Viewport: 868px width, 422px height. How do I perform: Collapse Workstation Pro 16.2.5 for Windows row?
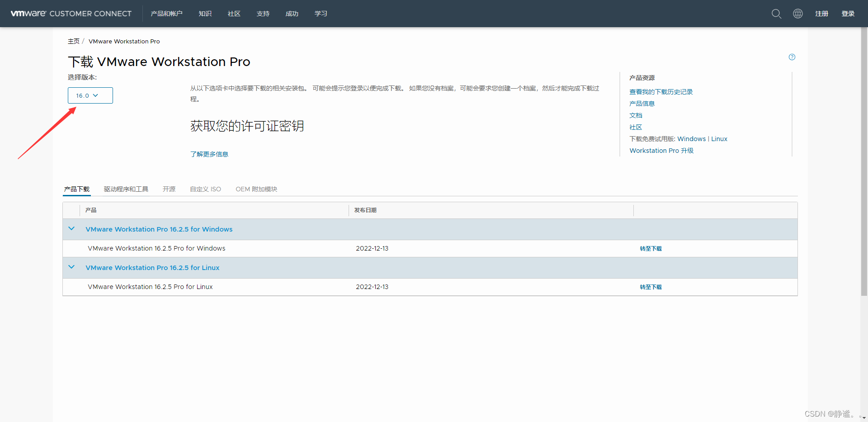click(x=71, y=229)
